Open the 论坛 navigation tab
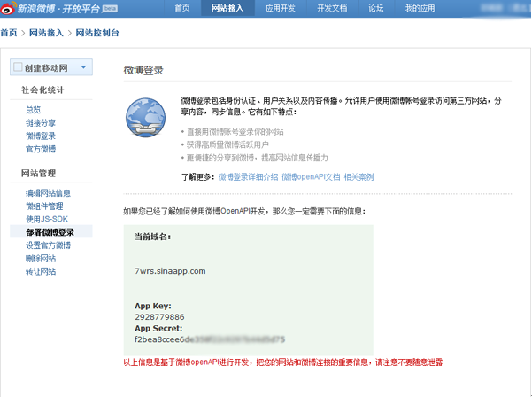Viewport: 532px width, 397px height. coord(376,8)
